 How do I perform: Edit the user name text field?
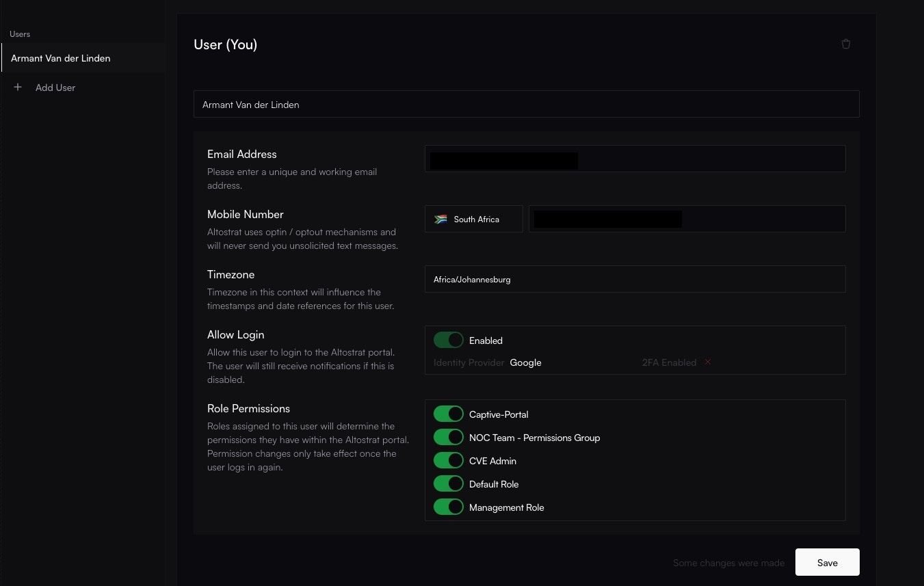tap(526, 105)
